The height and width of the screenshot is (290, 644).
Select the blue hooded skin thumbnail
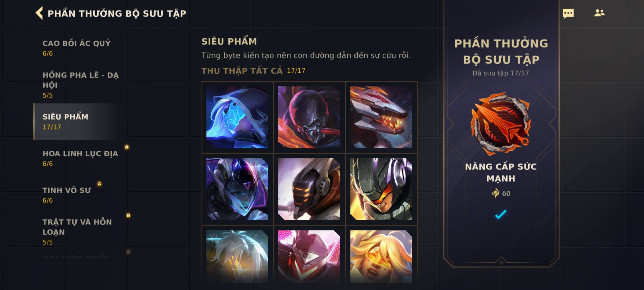[x=237, y=117]
